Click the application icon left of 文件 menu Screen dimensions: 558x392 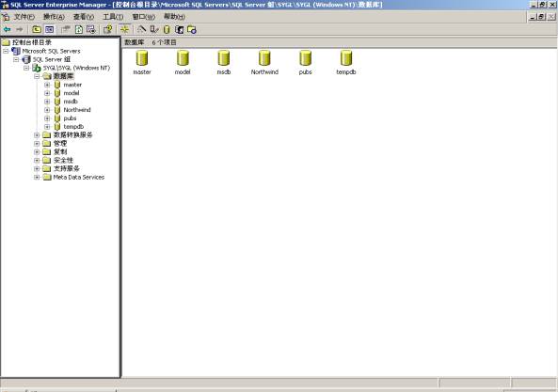click(x=6, y=17)
